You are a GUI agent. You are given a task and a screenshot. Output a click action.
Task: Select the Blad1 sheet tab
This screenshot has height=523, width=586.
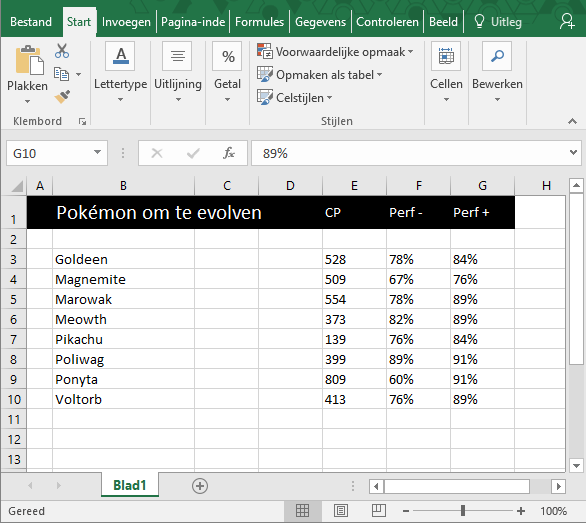point(130,485)
